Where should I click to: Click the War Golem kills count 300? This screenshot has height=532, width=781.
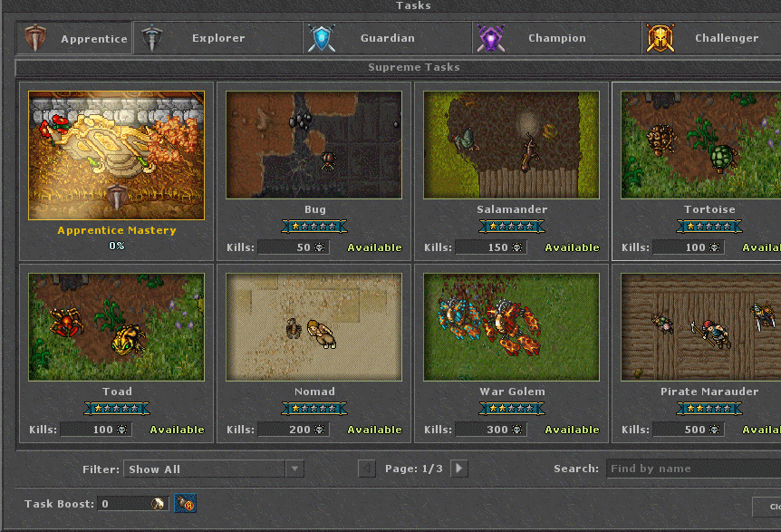coord(497,430)
